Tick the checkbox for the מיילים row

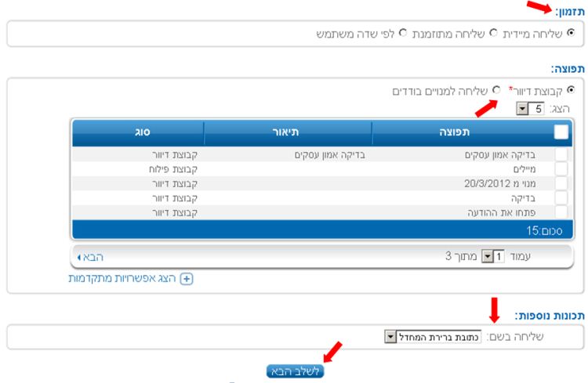(561, 169)
